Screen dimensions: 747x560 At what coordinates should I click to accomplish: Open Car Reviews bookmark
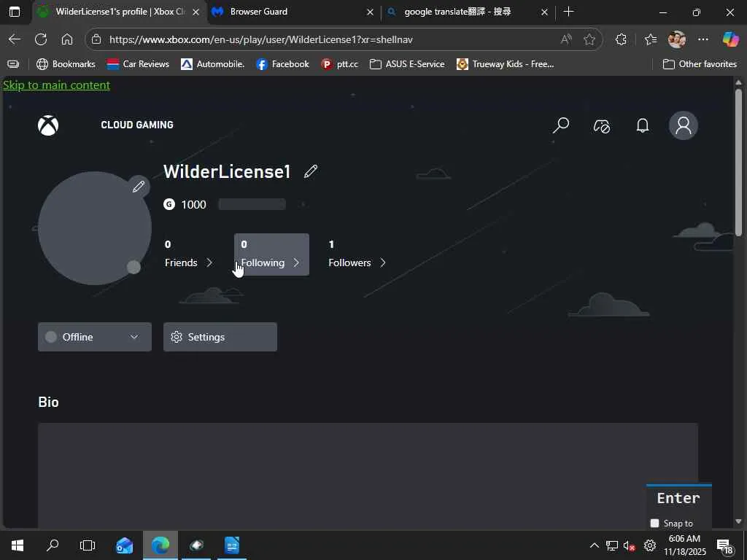138,64
